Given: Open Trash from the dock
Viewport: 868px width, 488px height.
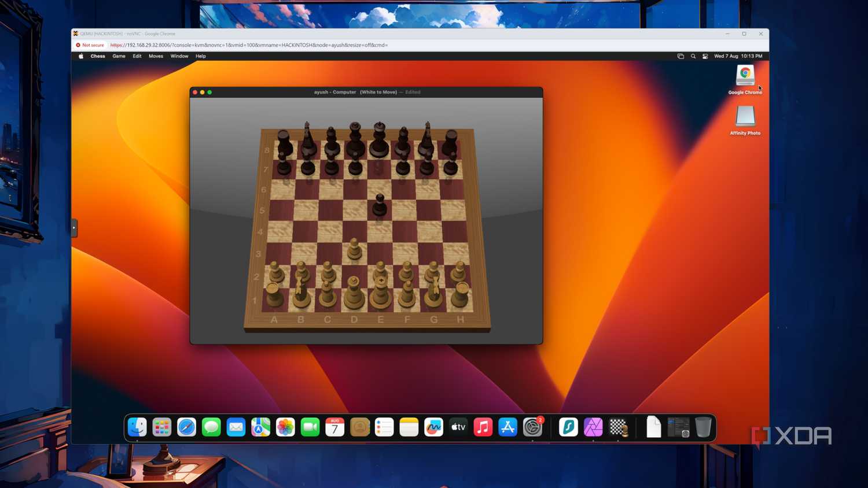Looking at the screenshot, I should tap(703, 427).
